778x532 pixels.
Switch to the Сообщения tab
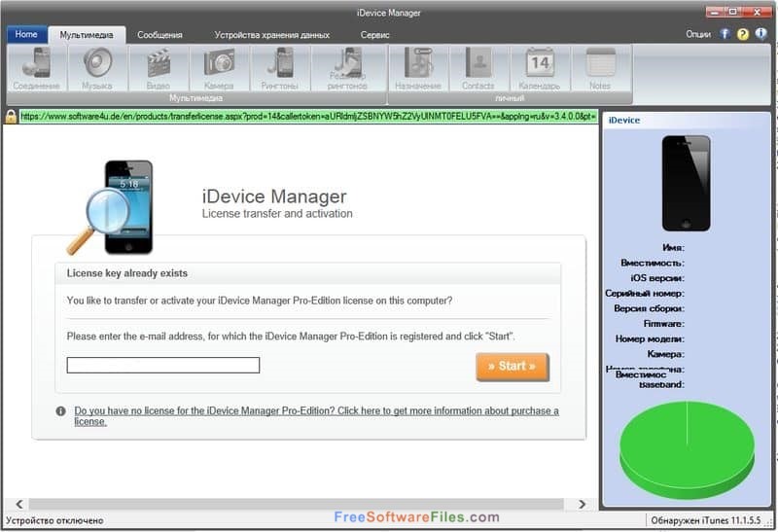coord(159,35)
